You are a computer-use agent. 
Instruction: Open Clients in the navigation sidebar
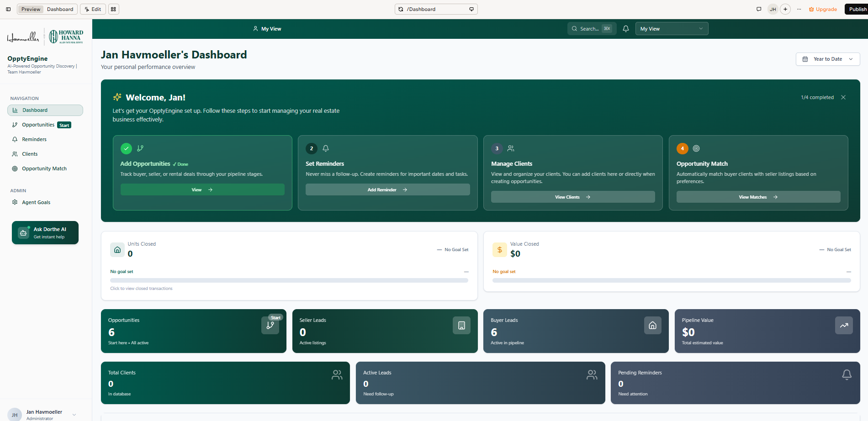[45, 154]
